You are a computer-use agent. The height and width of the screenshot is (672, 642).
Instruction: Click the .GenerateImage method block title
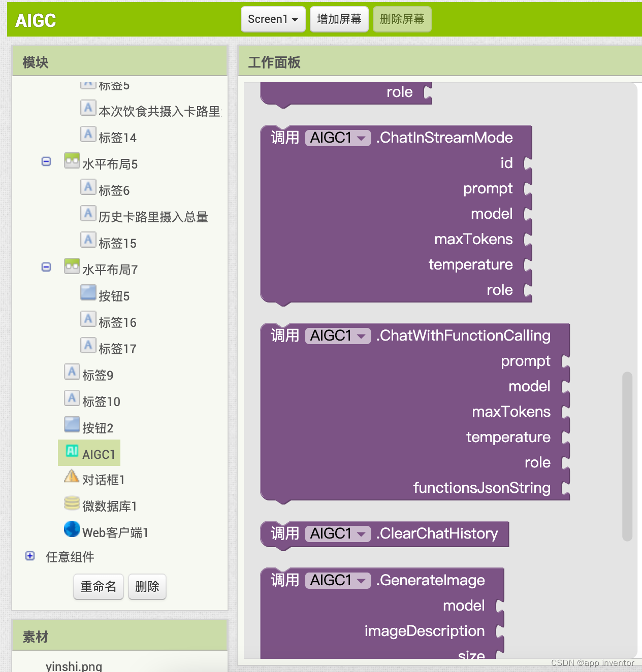coord(430,580)
